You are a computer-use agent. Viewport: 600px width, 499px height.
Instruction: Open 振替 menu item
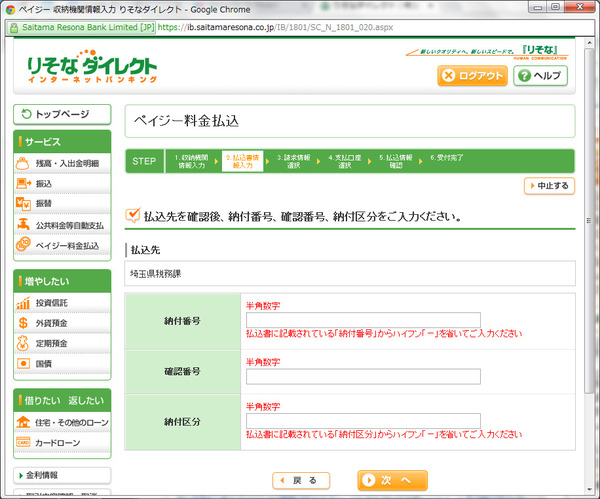[x=62, y=204]
